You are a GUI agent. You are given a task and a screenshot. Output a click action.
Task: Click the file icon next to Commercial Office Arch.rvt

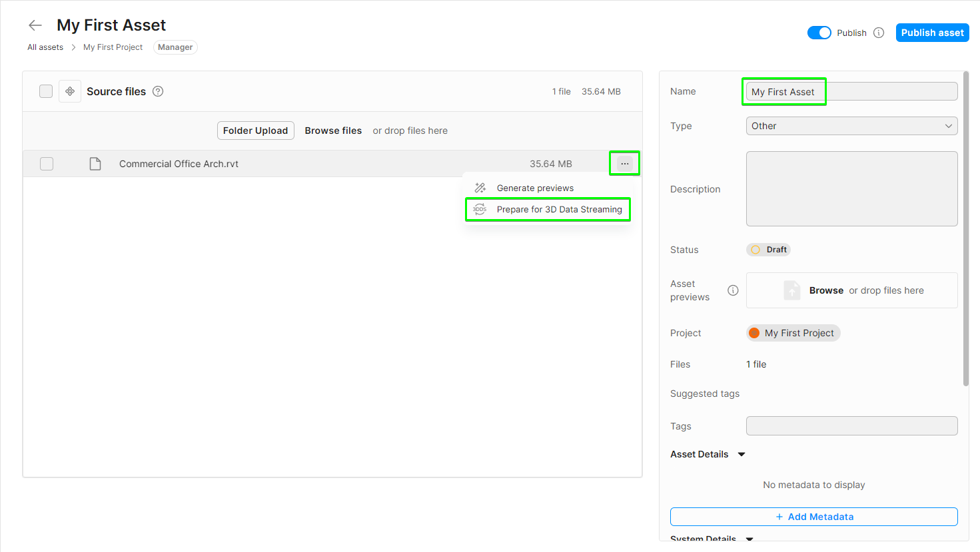click(95, 163)
